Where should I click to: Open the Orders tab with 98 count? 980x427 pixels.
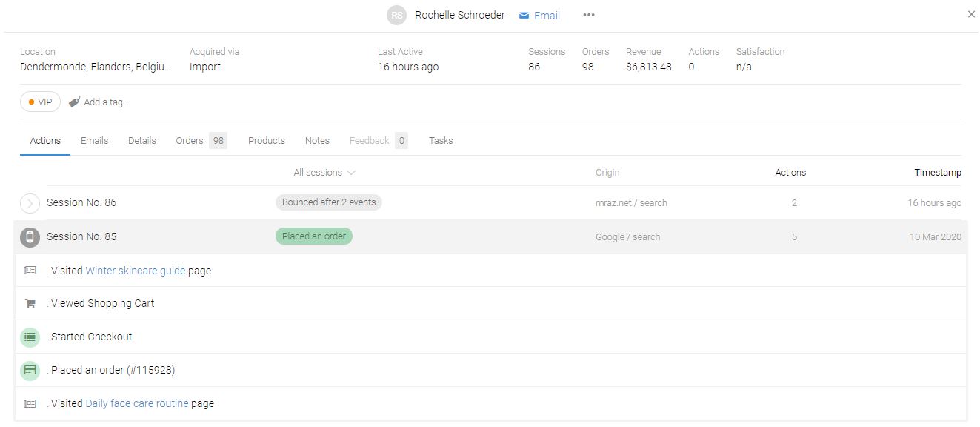201,140
